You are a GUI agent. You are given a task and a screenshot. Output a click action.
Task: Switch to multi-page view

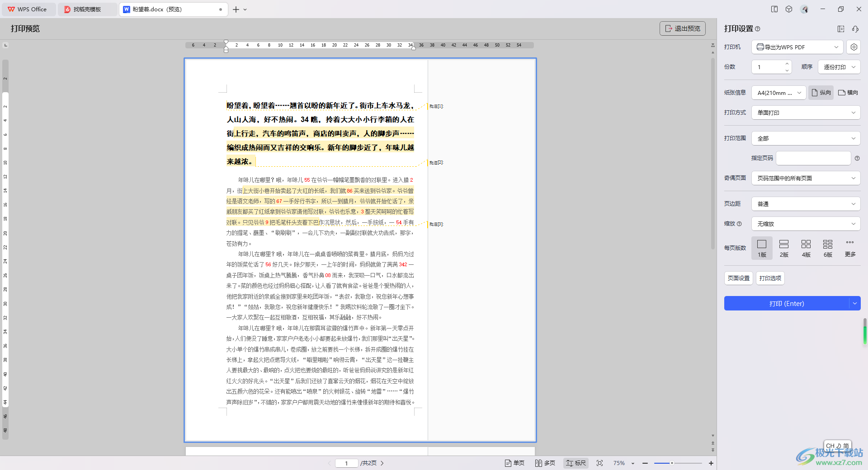click(545, 463)
